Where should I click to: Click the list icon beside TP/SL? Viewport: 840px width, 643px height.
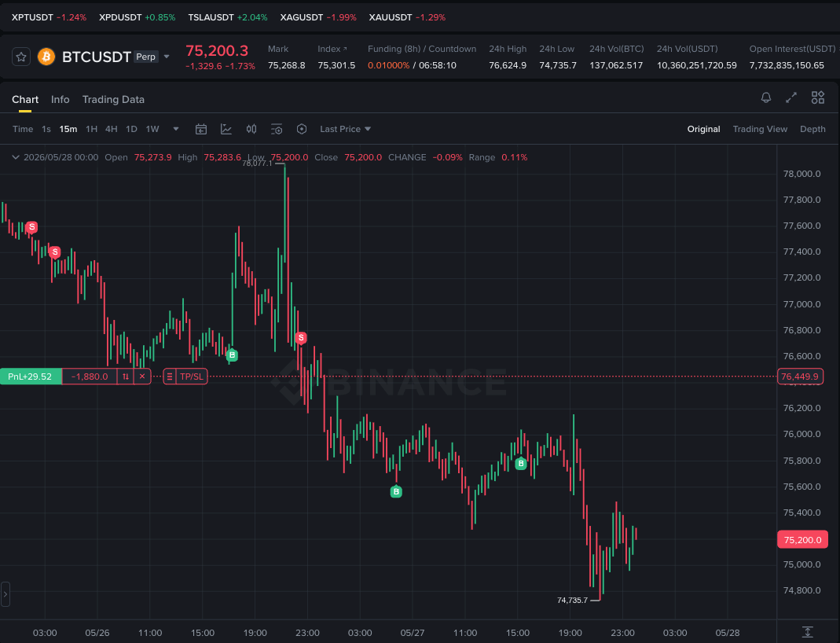point(169,377)
